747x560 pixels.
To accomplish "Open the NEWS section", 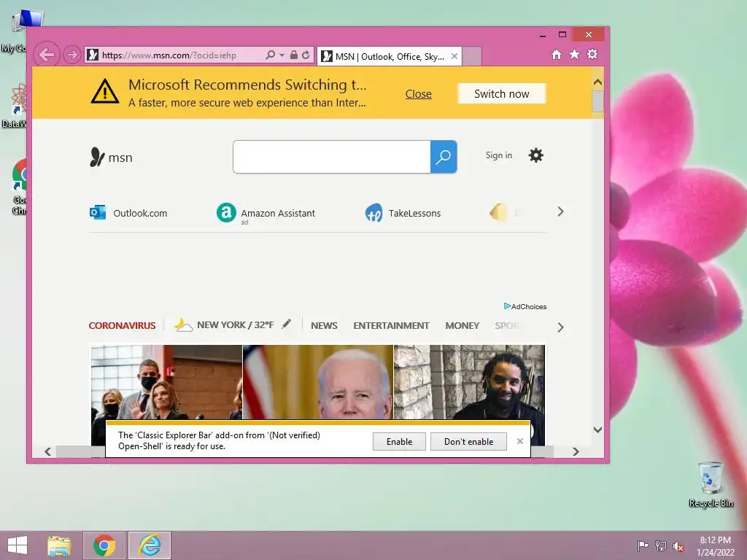I will (x=324, y=326).
